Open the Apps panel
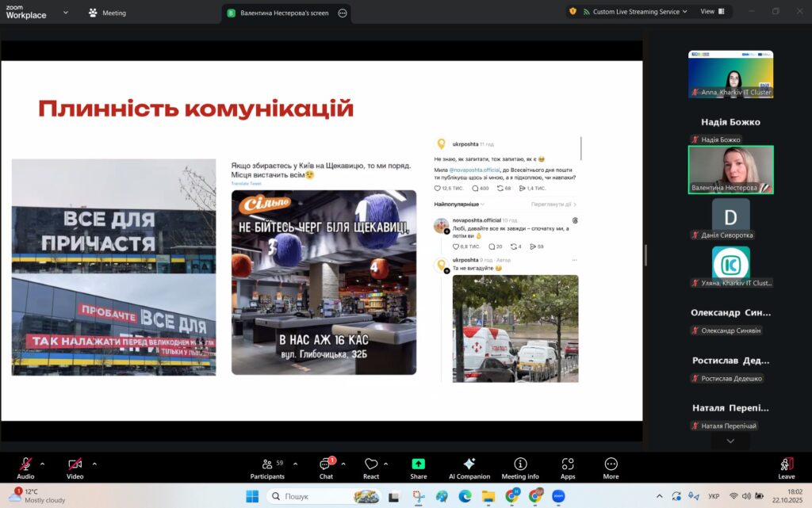812x508 pixels. click(567, 466)
